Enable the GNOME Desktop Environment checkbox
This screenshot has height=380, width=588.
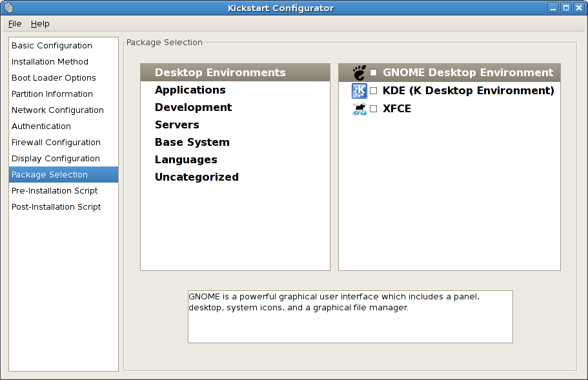click(x=373, y=73)
